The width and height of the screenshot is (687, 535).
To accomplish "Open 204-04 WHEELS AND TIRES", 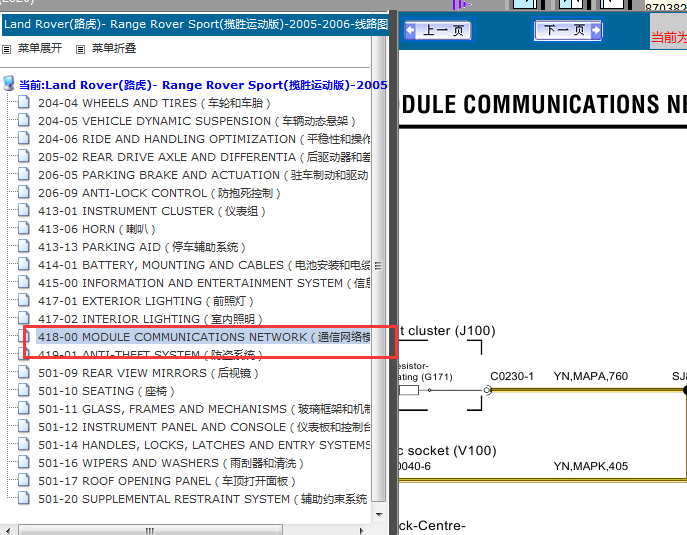I will pyautogui.click(x=154, y=103).
